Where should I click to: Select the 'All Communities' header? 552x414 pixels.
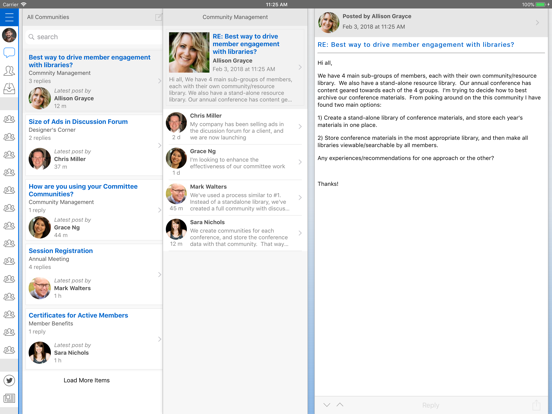point(48,17)
